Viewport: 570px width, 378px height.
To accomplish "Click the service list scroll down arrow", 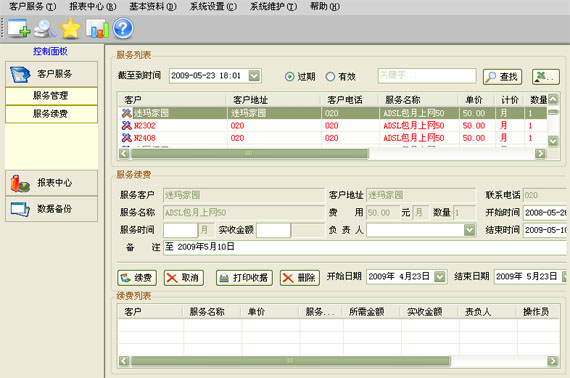I will [553, 141].
